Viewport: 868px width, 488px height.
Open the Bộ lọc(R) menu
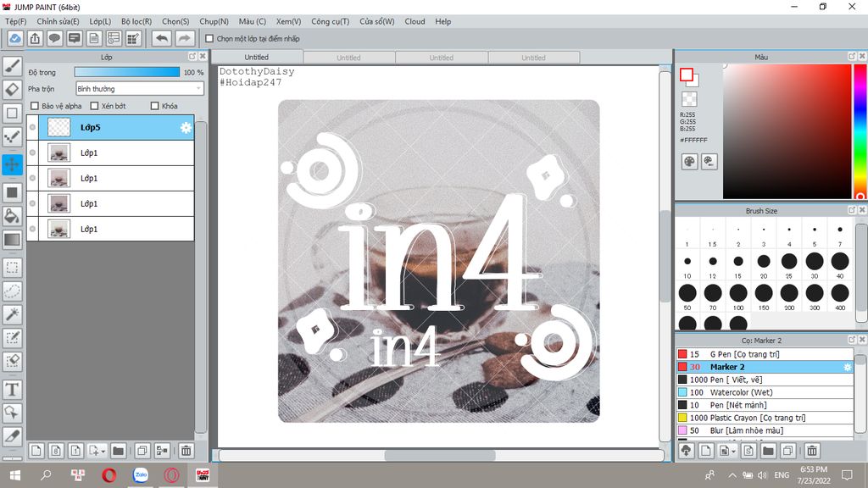pos(136,21)
